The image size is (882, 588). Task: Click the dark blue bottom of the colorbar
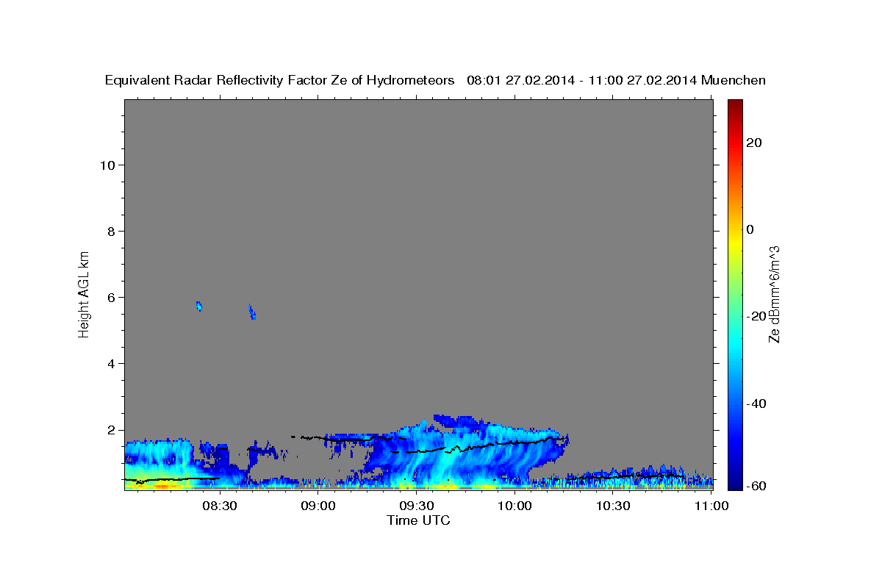735,483
